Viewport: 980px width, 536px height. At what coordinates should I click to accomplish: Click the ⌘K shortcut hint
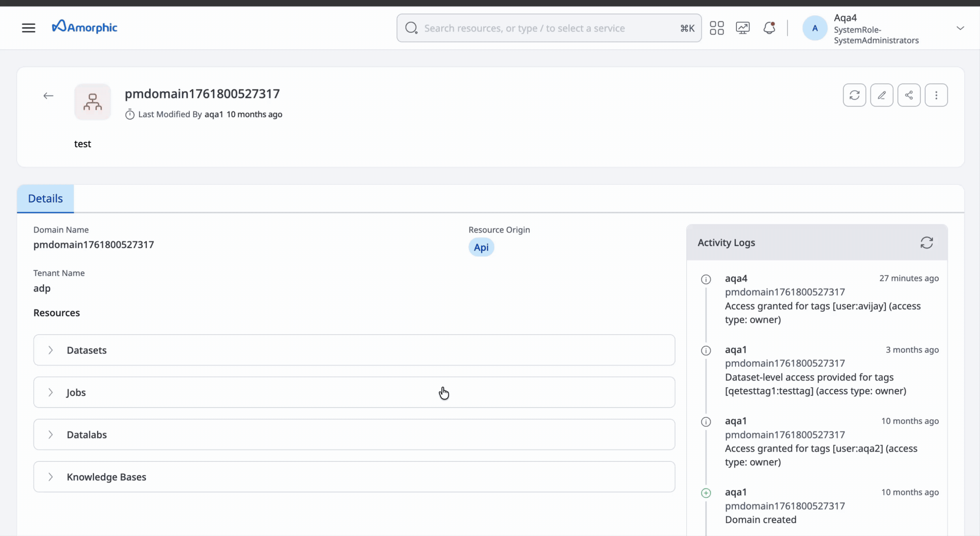[x=687, y=28]
